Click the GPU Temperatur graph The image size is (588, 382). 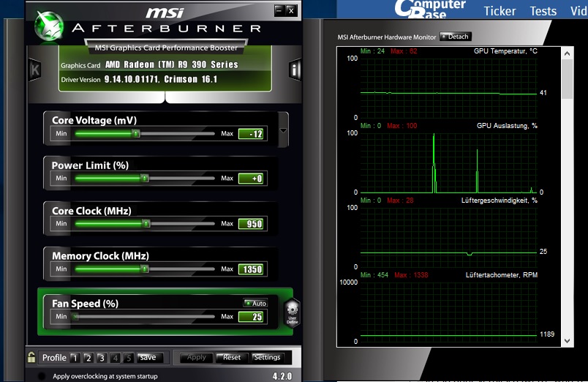pyautogui.click(x=448, y=89)
